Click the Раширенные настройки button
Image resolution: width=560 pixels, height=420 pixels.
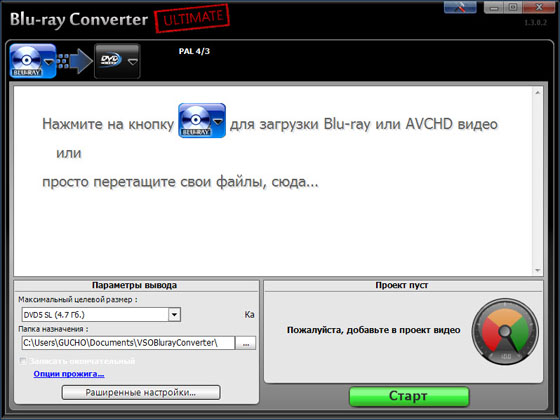click(141, 392)
